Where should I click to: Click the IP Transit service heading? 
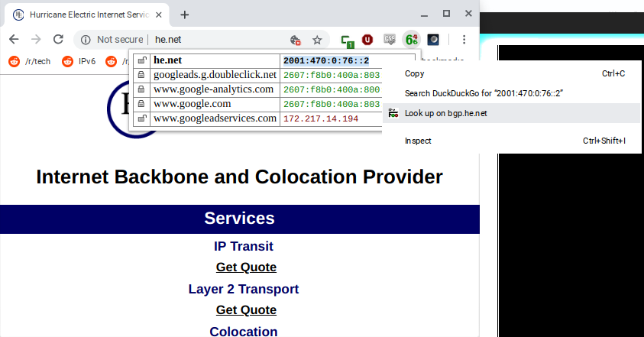point(243,246)
